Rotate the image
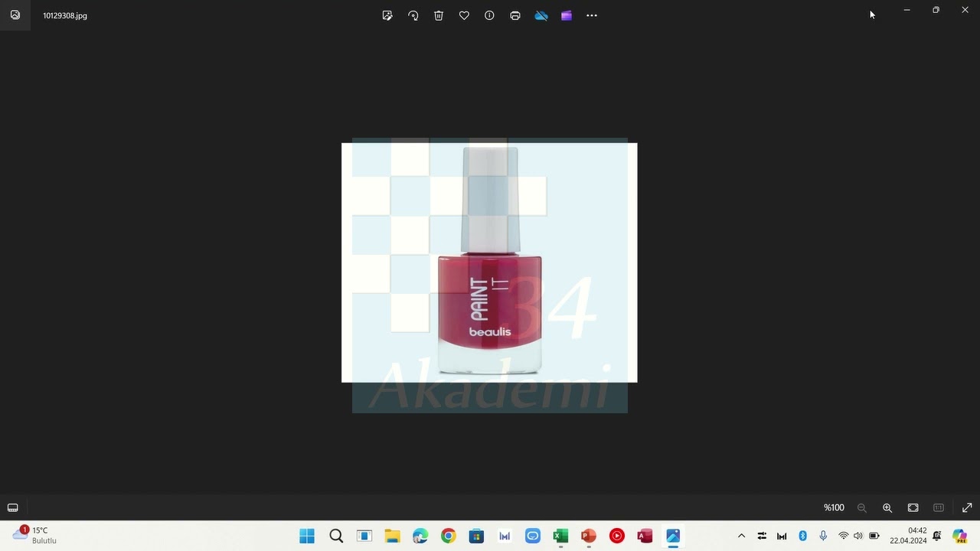The image size is (980, 551). tap(413, 15)
